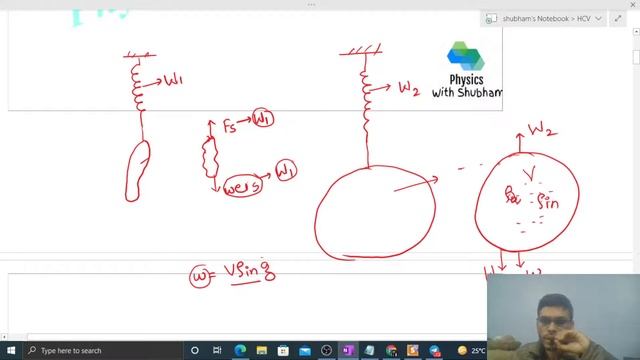The image size is (640, 360).
Task: Open the notepad-style app next to OneNote
Action: pyautogui.click(x=369, y=350)
